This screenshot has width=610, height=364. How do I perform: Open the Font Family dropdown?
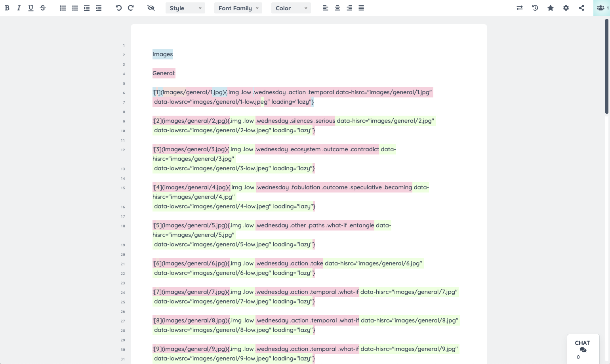click(238, 8)
